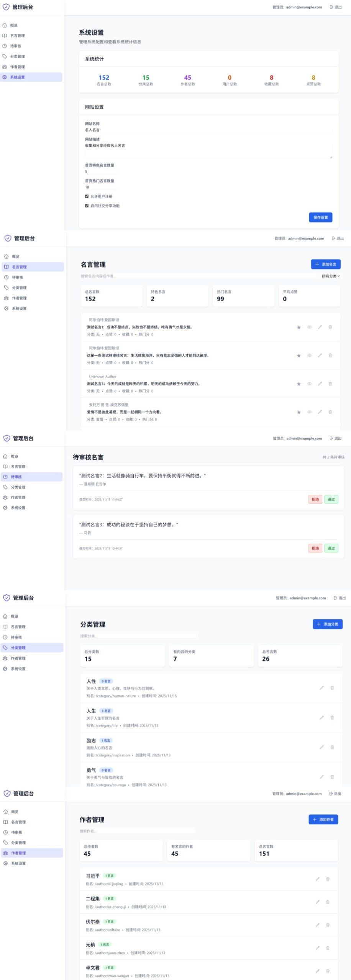Select the highlighted 待审核 sidebar item
This screenshot has width=351, height=980.
pos(31,477)
